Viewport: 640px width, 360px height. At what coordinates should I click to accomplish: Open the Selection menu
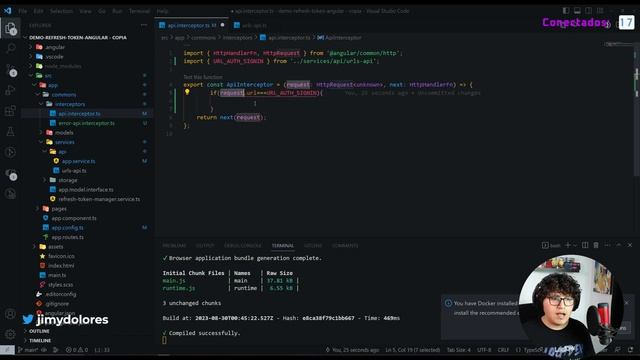pos(61,11)
